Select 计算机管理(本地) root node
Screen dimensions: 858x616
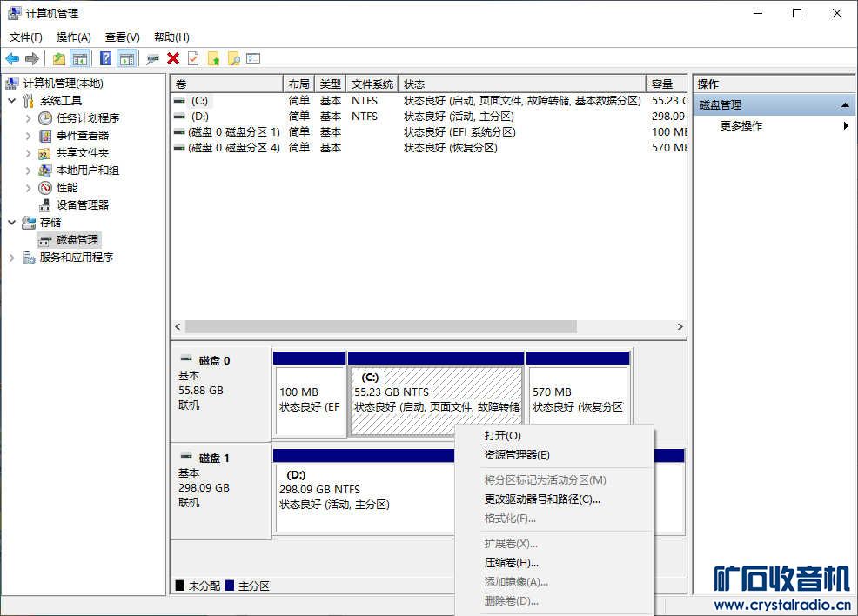click(63, 84)
